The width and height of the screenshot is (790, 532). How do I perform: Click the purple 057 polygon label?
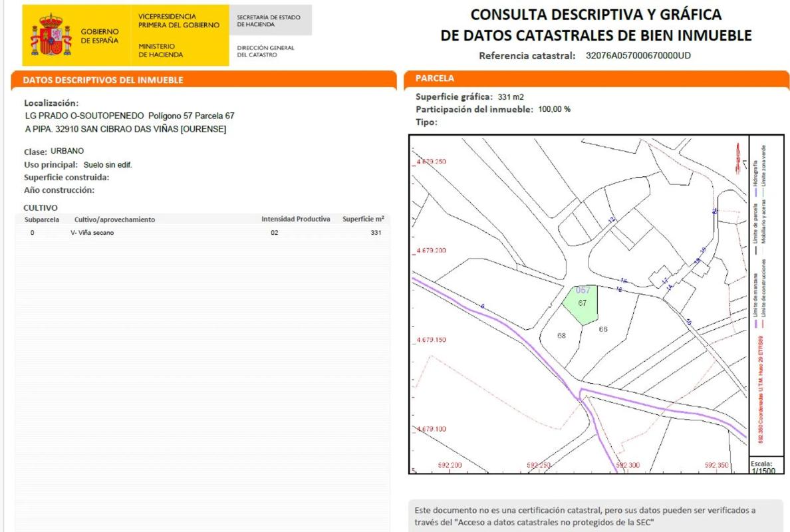pyautogui.click(x=583, y=291)
